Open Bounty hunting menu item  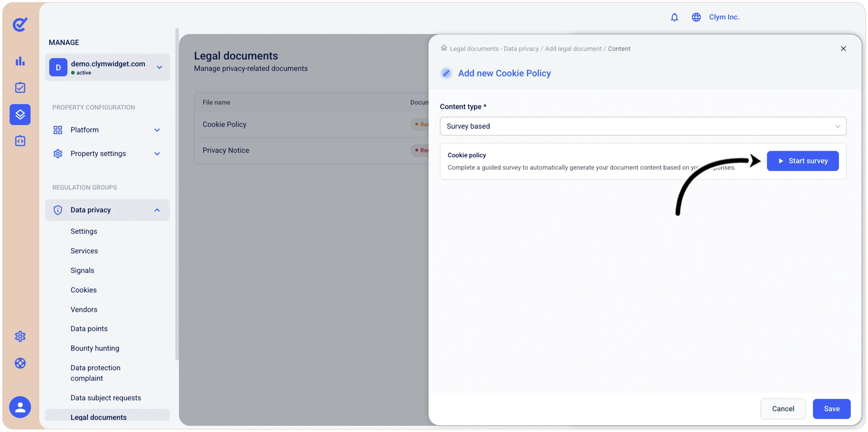[x=95, y=348]
